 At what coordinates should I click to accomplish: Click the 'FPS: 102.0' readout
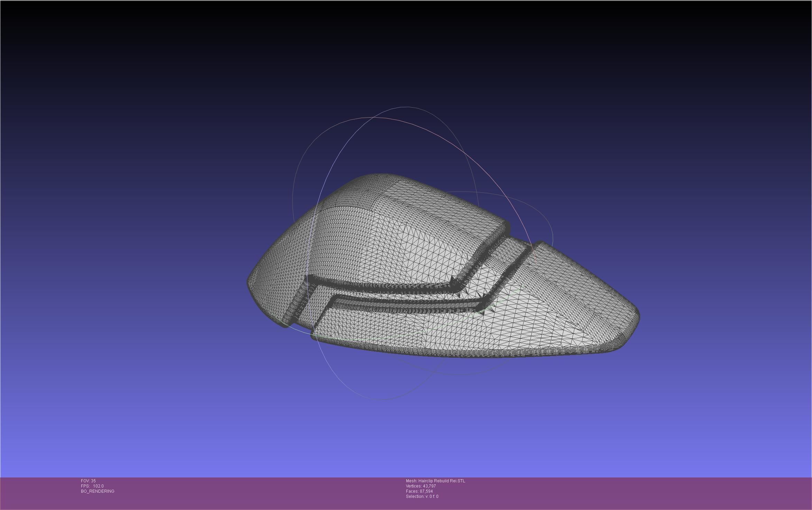click(92, 486)
